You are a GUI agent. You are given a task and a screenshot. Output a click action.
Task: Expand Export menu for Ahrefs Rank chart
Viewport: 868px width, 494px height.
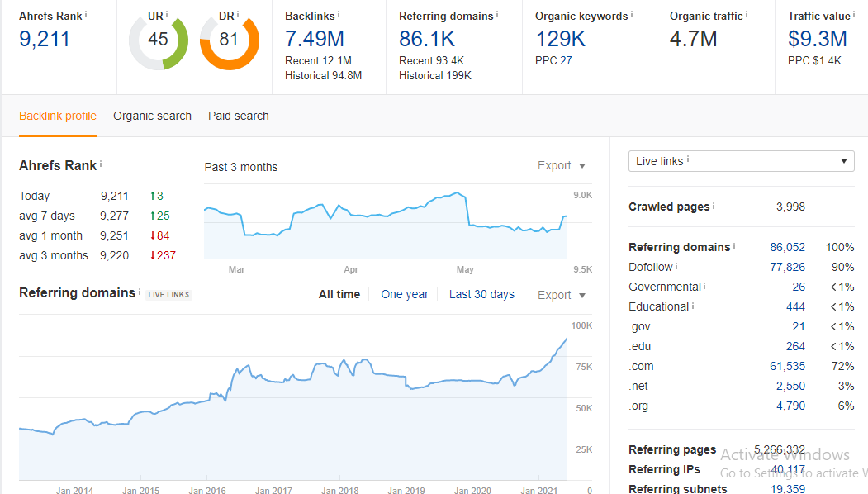point(562,165)
